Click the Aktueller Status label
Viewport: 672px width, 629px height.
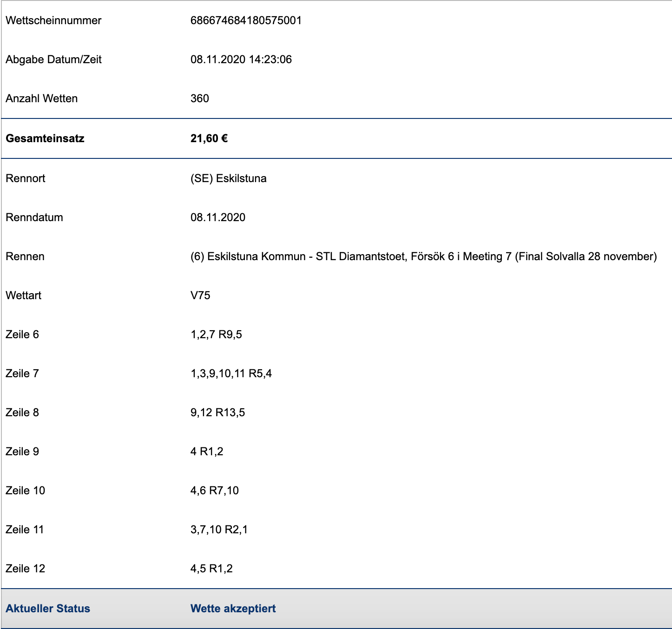(48, 609)
